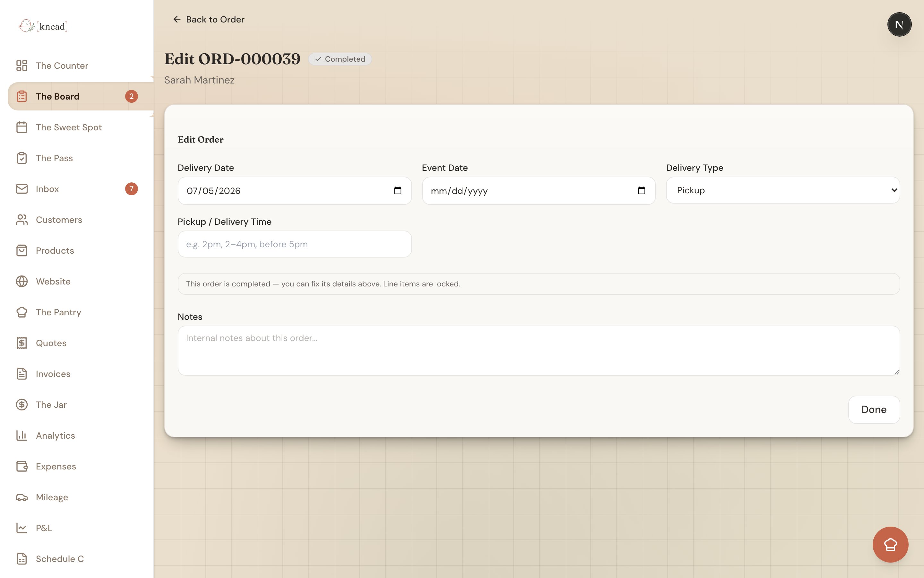Viewport: 924px width, 578px height.
Task: Click the back arrow icon
Action: point(177,19)
